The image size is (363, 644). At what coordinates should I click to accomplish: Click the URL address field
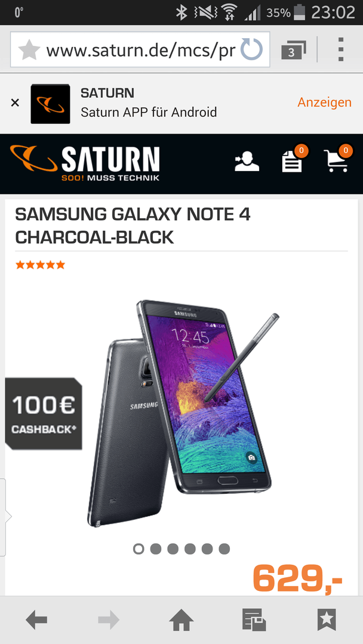click(x=140, y=49)
